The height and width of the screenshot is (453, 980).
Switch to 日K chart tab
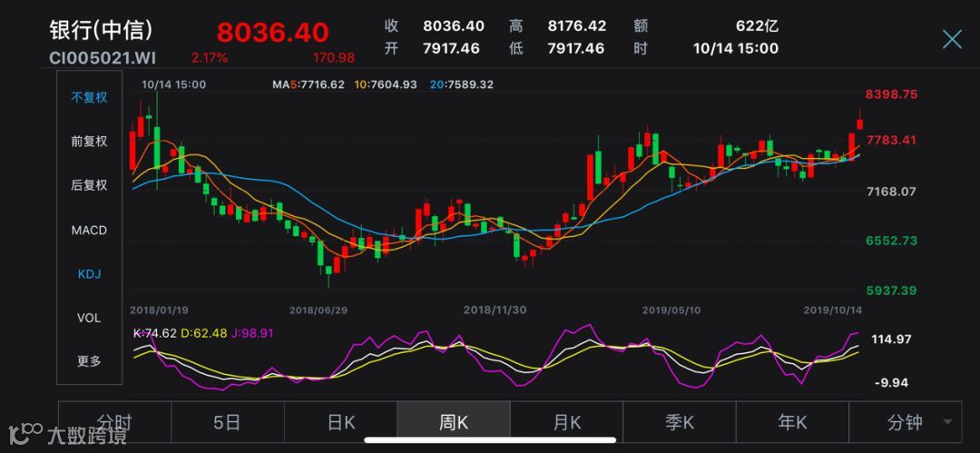340,422
